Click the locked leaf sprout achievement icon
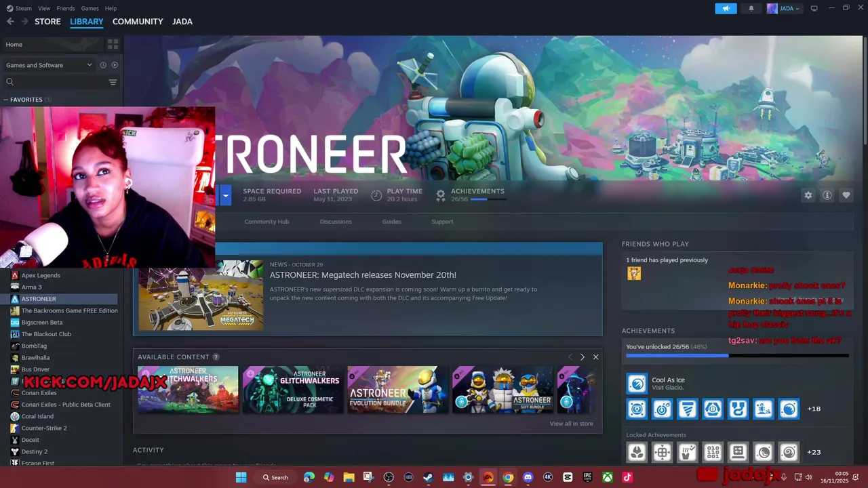Image resolution: width=868 pixels, height=488 pixels. (x=637, y=451)
